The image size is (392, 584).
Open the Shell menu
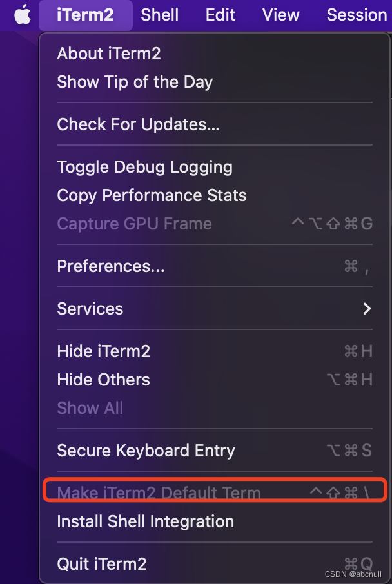(x=159, y=15)
